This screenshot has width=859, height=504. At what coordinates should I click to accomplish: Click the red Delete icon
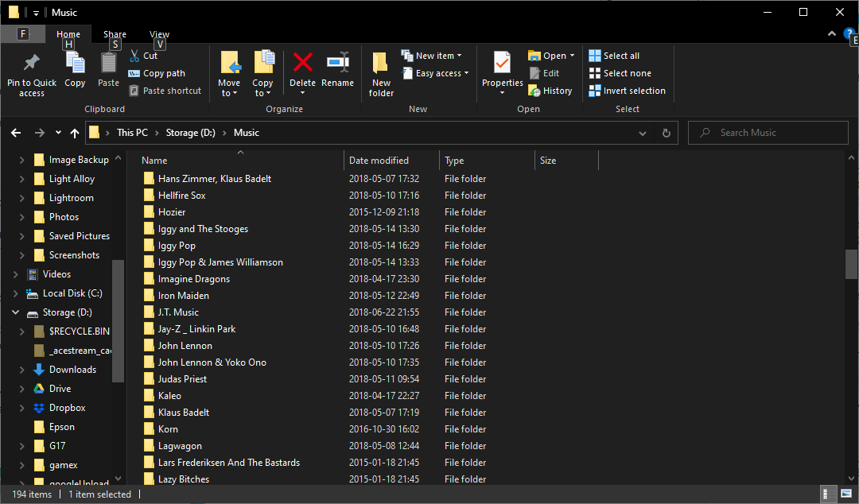click(x=302, y=63)
